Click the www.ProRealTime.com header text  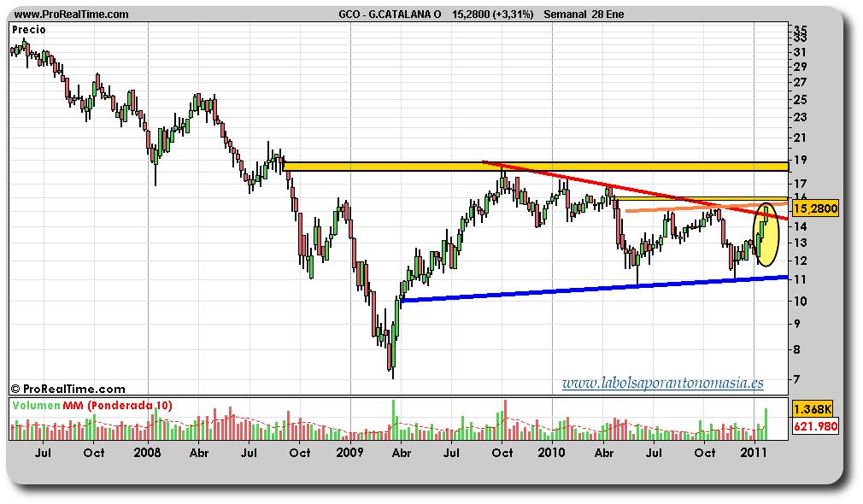[71, 15]
